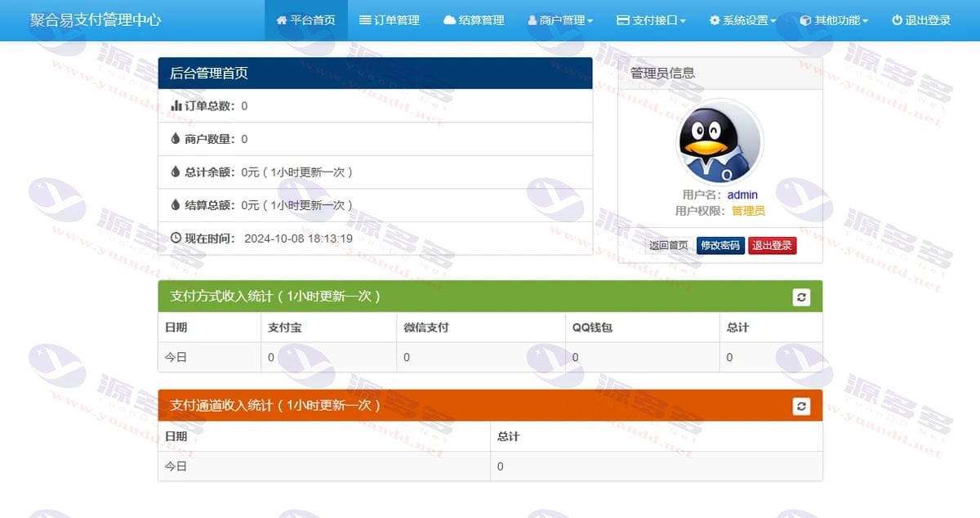
Task: Click the 支付通道收入统计 orange header title
Action: coord(275,405)
